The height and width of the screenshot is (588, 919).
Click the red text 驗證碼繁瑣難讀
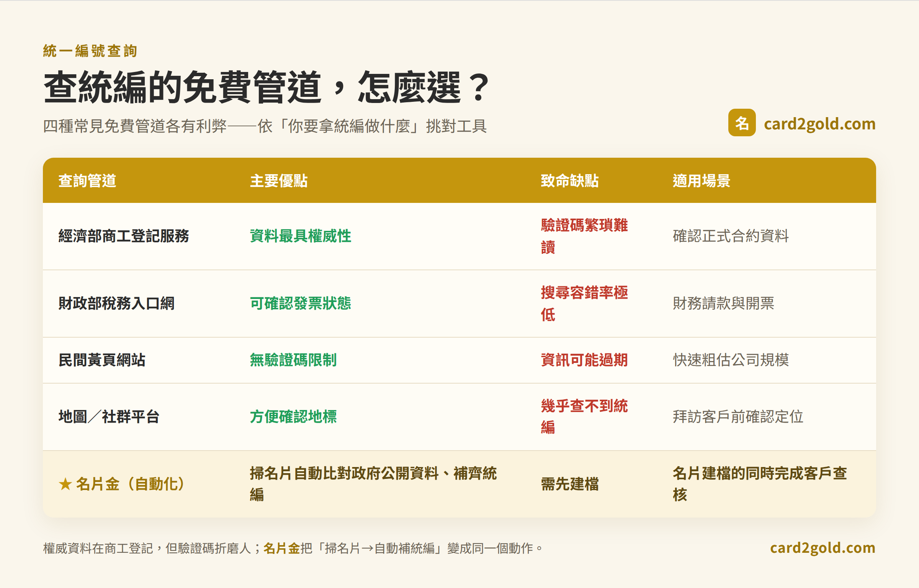[584, 236]
